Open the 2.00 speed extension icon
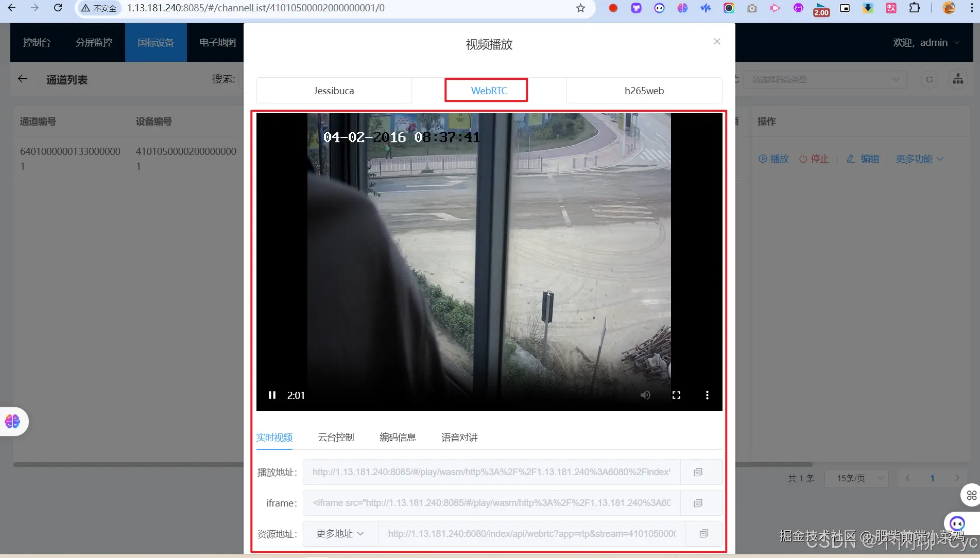The image size is (980, 558). (821, 9)
